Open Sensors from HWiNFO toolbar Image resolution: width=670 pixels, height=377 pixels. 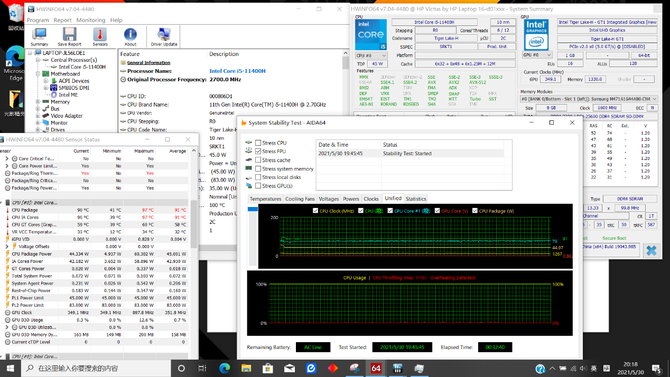(100, 37)
